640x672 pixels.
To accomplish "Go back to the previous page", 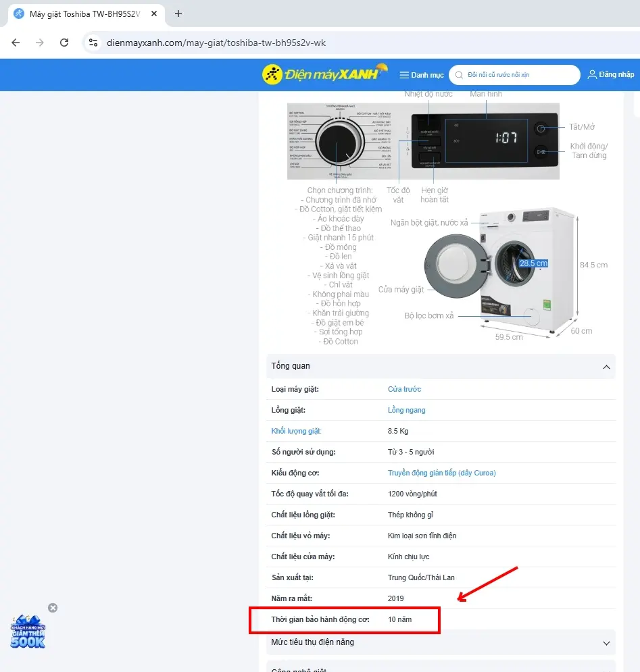I will point(16,43).
